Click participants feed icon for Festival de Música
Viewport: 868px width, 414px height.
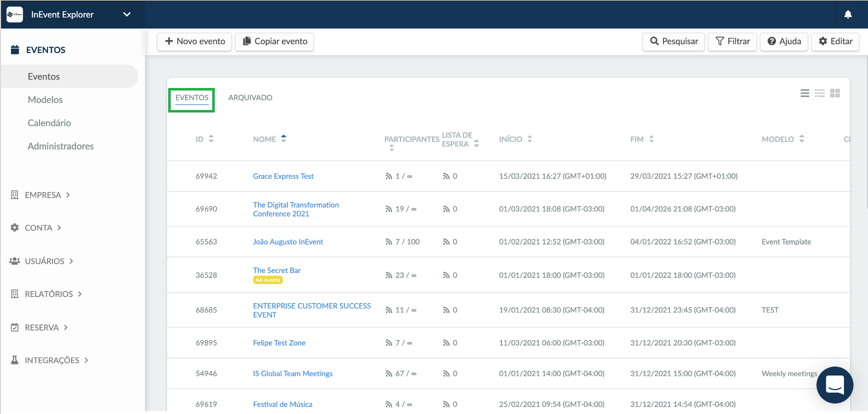(x=389, y=404)
